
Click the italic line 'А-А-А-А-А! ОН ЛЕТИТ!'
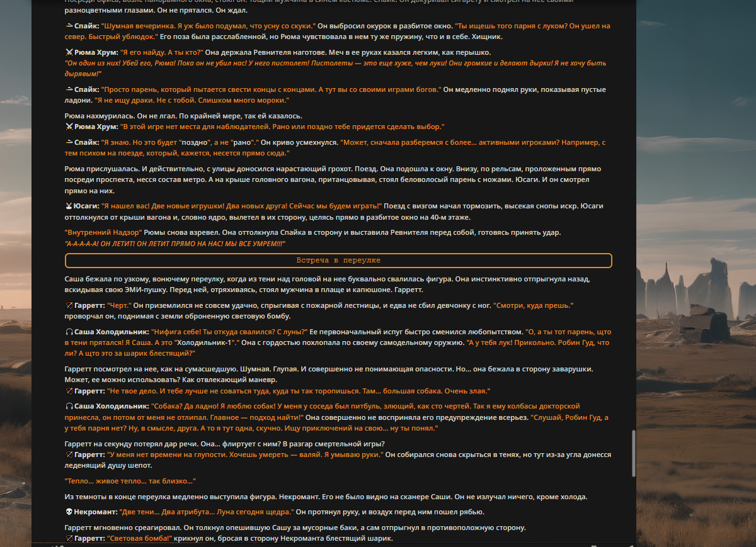coord(175,243)
